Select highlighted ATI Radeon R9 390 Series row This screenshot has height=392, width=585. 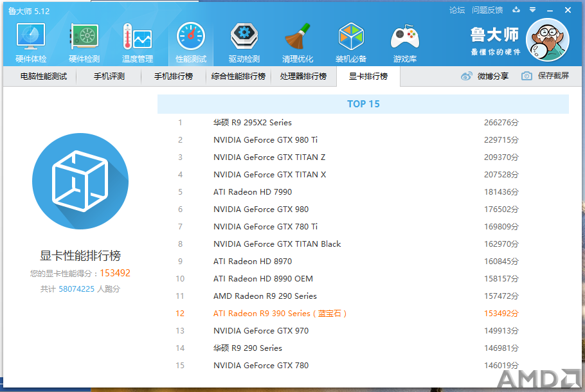(363, 314)
